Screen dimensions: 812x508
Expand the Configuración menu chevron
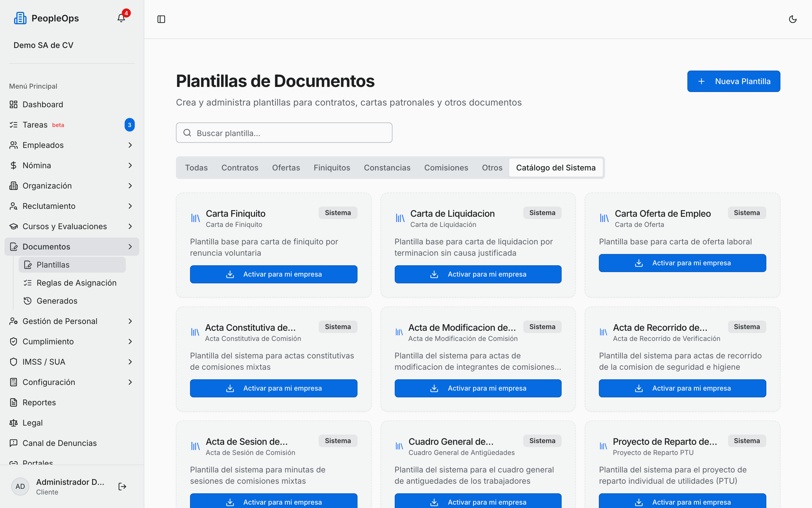coord(130,382)
